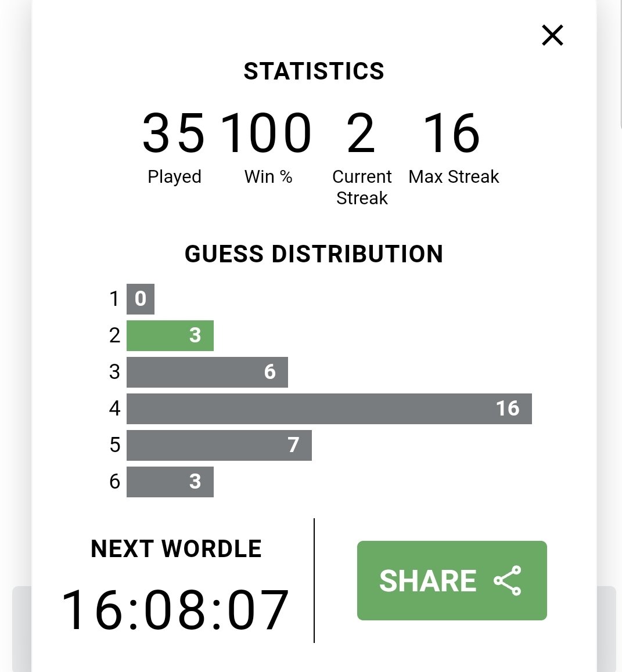Click the STATISTICS title

(314, 71)
